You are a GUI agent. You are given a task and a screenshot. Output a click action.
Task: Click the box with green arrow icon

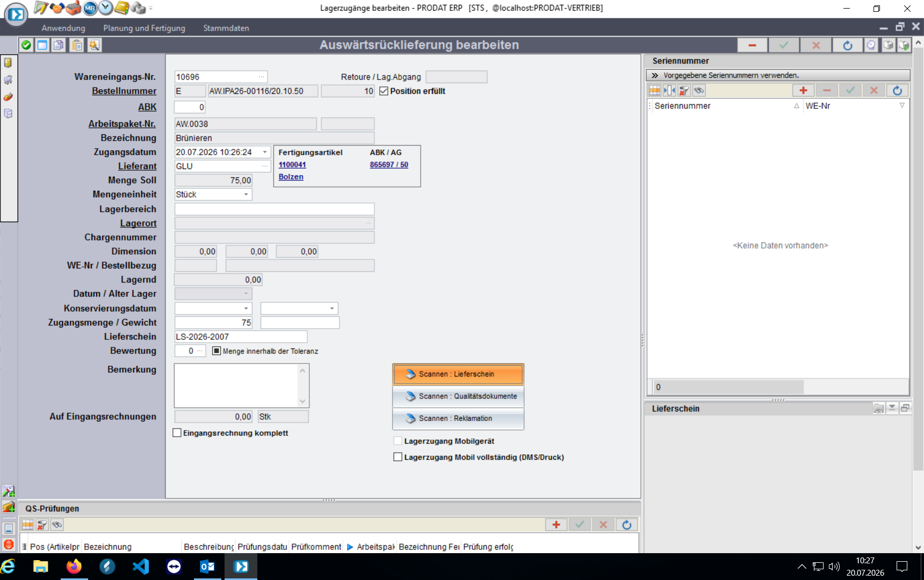(x=904, y=46)
